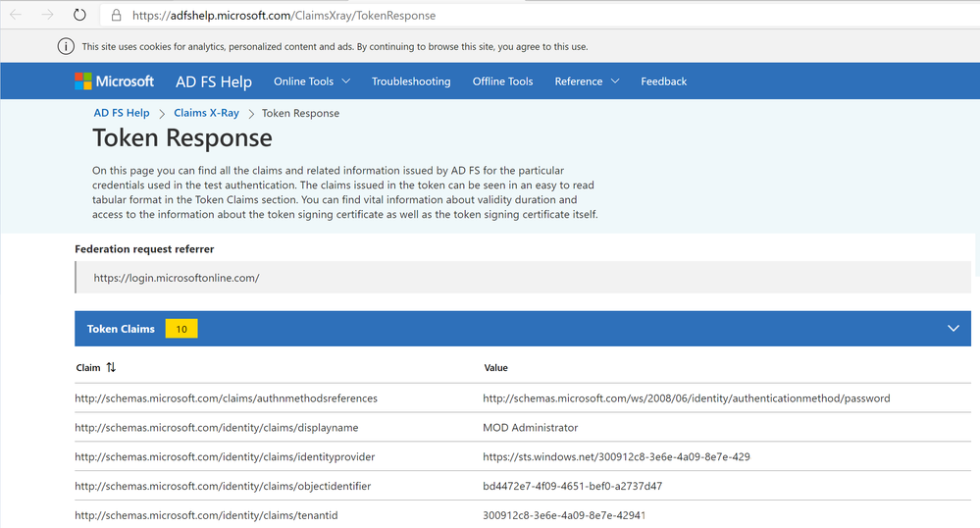Click the Token Response breadcrumb text
Viewport: 980px width, 528px height.
pos(300,113)
